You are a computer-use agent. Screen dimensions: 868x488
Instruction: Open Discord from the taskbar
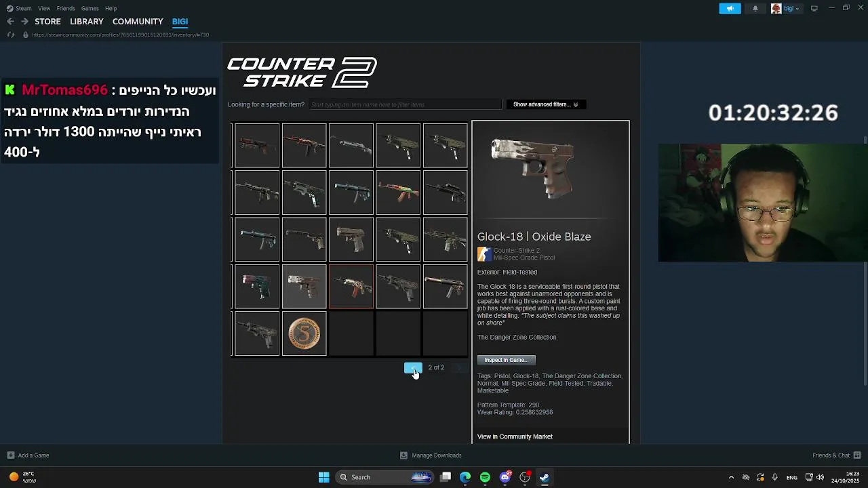click(505, 477)
